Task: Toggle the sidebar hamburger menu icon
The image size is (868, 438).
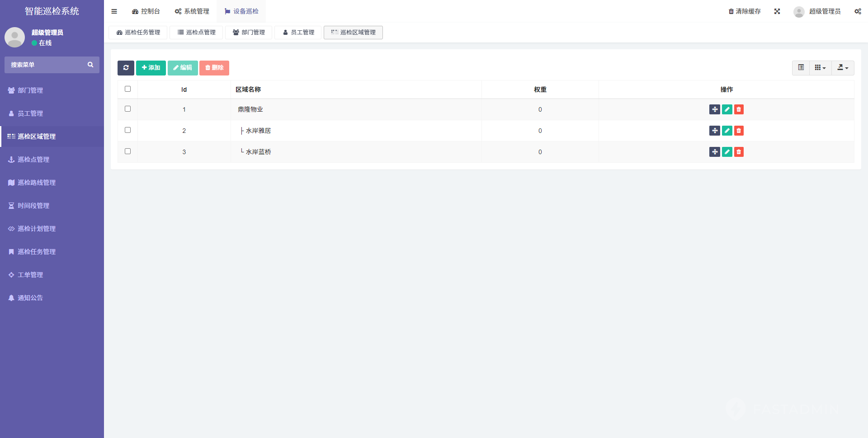Action: click(114, 11)
